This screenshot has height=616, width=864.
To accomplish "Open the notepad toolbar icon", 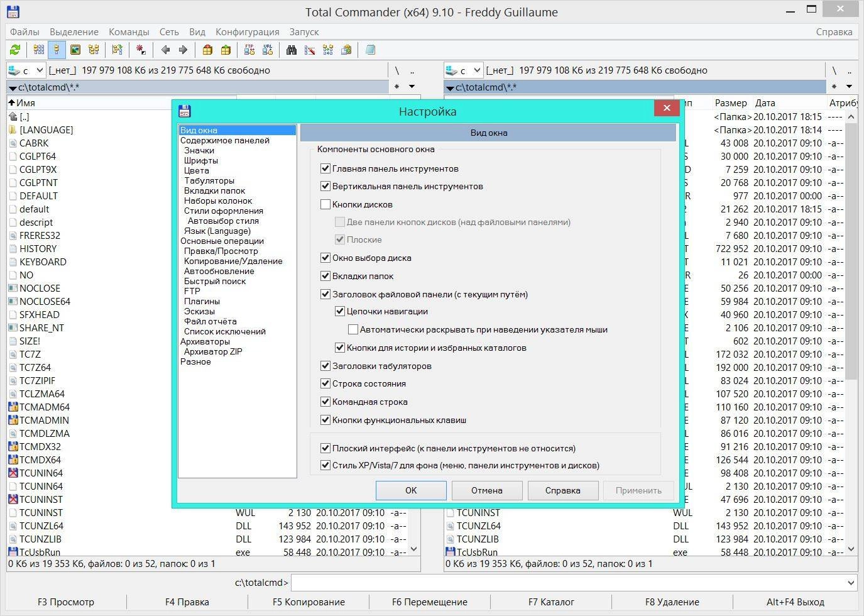I will pos(370,50).
